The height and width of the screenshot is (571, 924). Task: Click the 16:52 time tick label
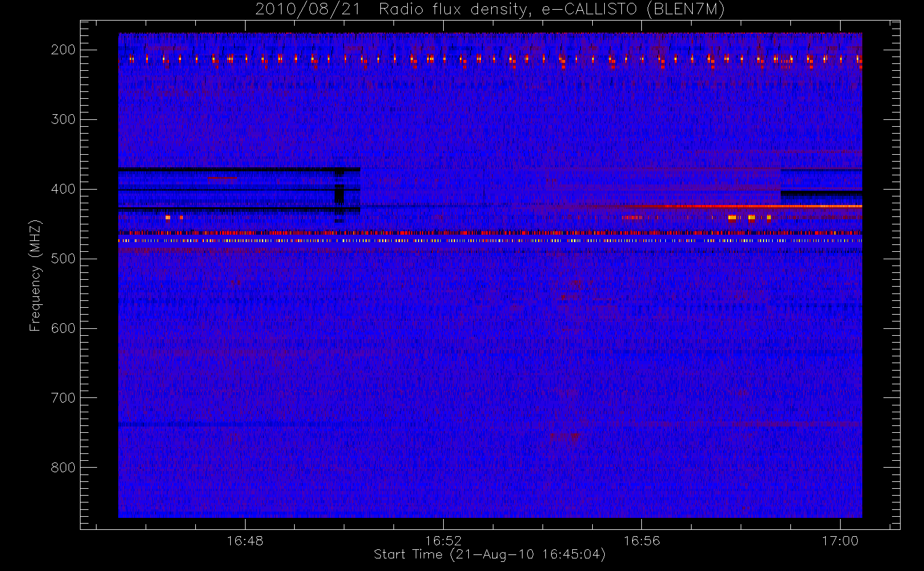tap(443, 541)
